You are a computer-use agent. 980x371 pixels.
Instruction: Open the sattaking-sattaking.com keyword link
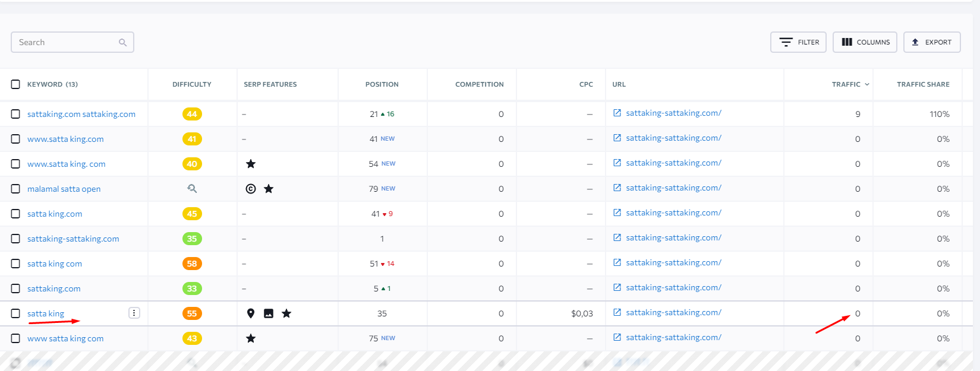point(73,239)
